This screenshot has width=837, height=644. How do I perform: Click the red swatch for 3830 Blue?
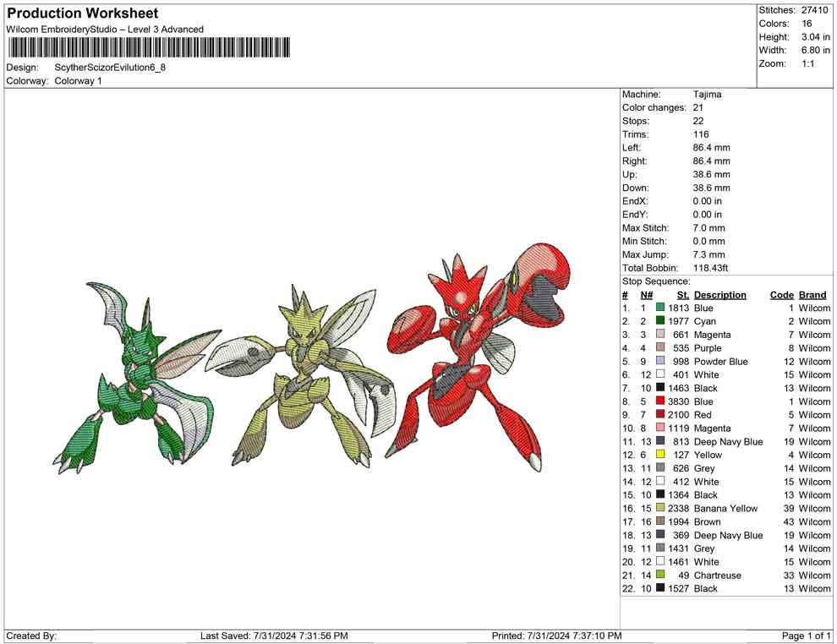[660, 401]
